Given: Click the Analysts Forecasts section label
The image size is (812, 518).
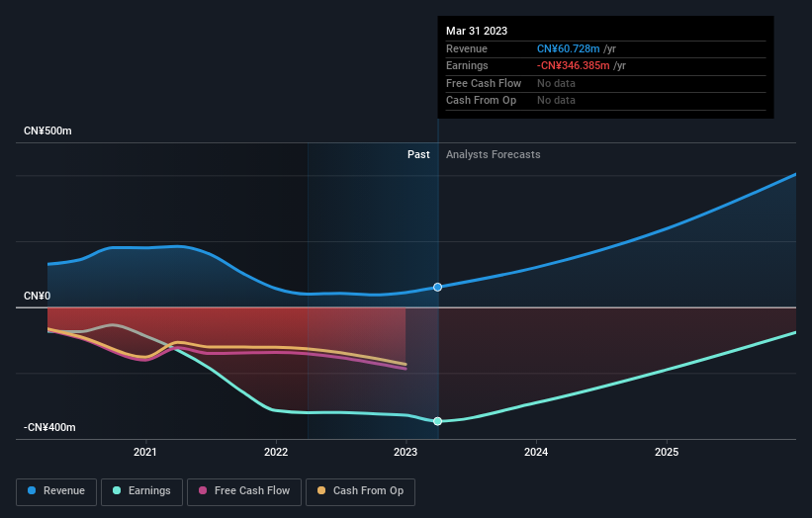Looking at the screenshot, I should tap(493, 154).
